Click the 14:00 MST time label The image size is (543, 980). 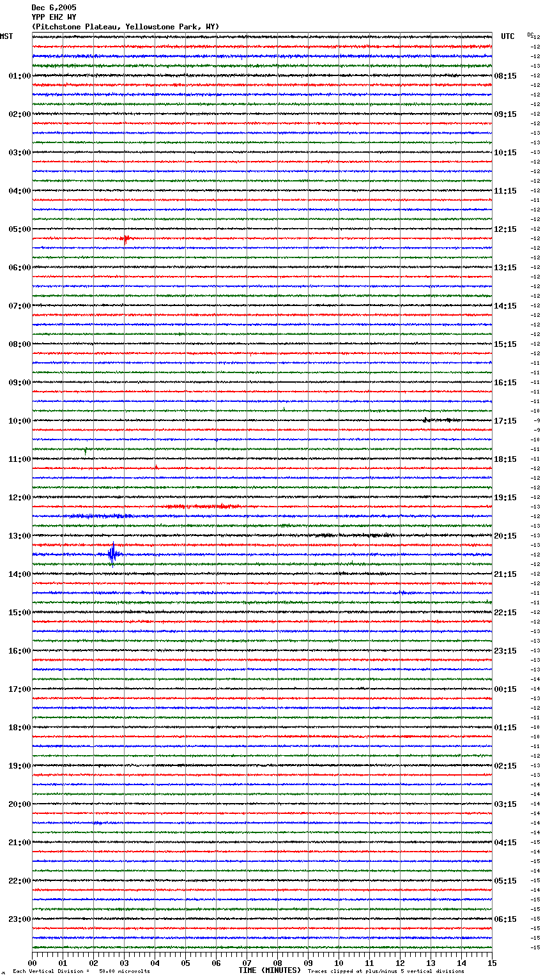click(19, 574)
